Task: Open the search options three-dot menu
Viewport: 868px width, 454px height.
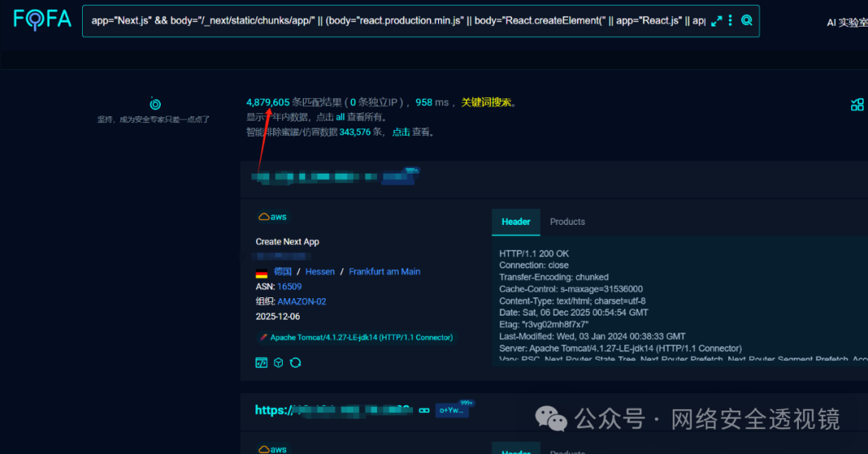Action: (x=730, y=20)
